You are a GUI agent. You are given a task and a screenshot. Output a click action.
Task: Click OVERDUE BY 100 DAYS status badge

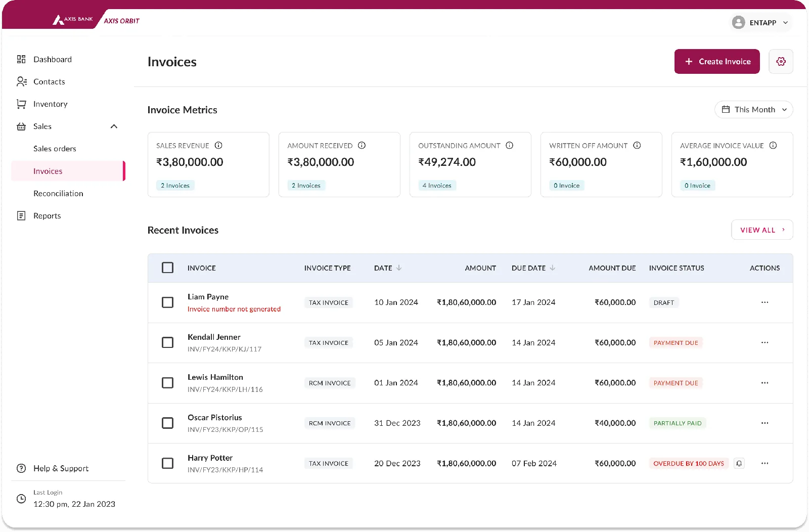click(x=689, y=463)
